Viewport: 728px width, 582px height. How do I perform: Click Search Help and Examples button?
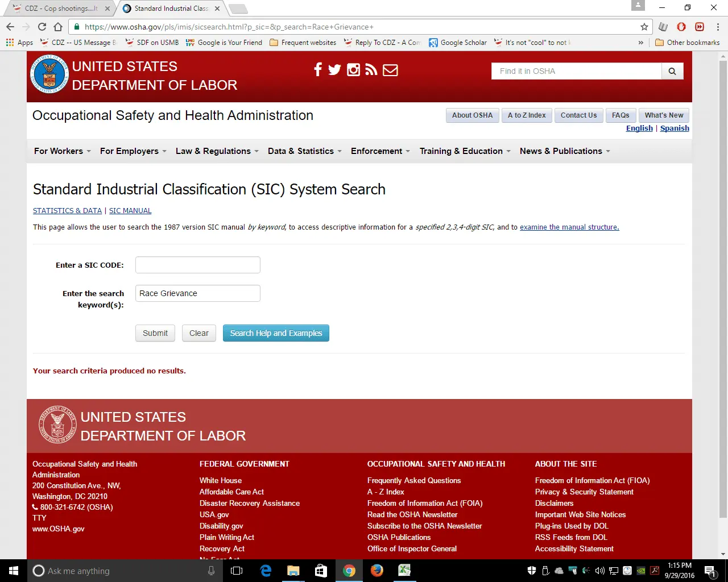click(276, 333)
